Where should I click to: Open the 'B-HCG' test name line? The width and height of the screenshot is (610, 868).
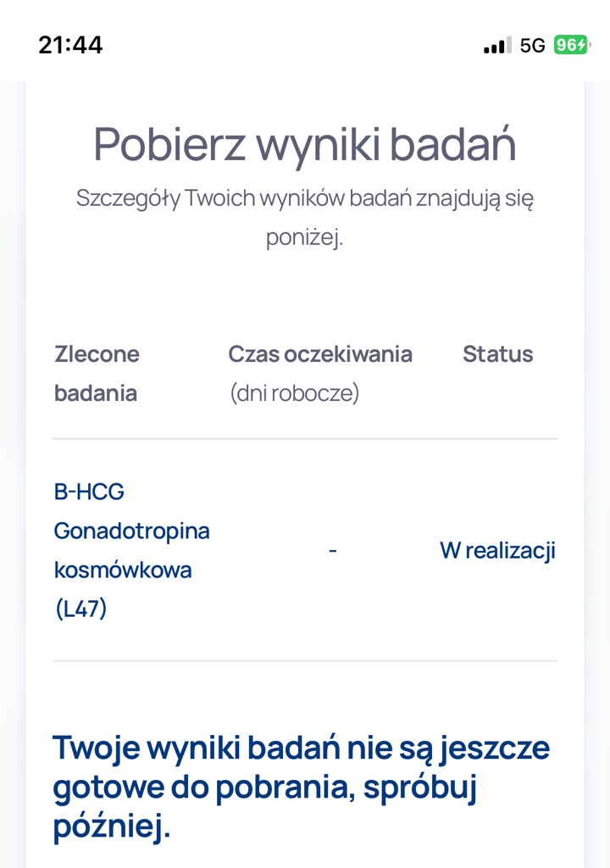tap(90, 492)
